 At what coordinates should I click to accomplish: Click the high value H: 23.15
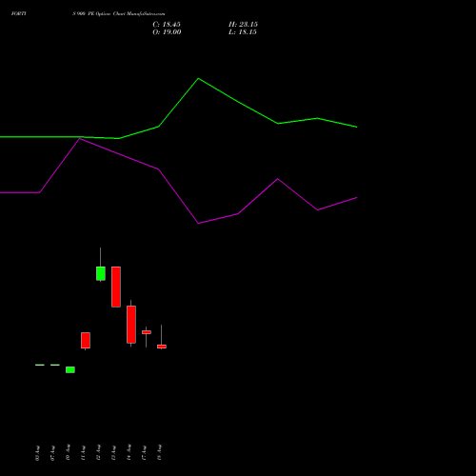[x=243, y=25]
